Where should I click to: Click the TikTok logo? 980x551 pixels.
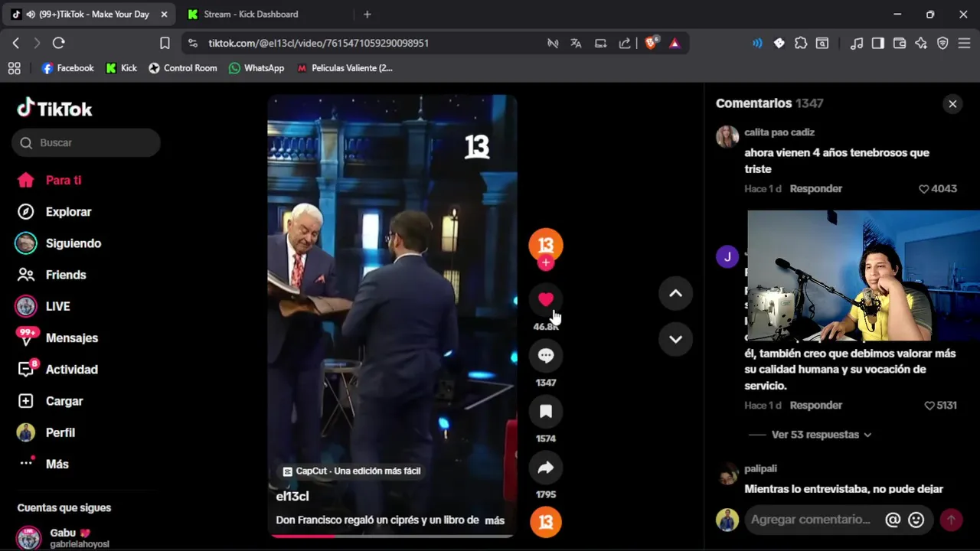coord(54,109)
